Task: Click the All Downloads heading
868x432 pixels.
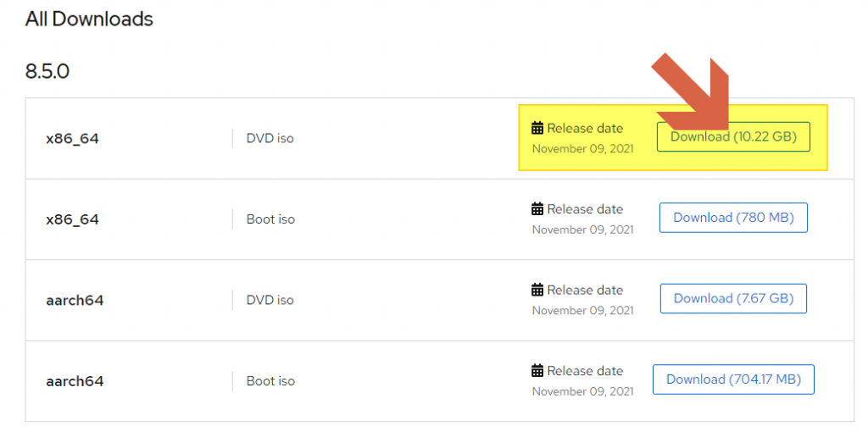Action: 89,19
